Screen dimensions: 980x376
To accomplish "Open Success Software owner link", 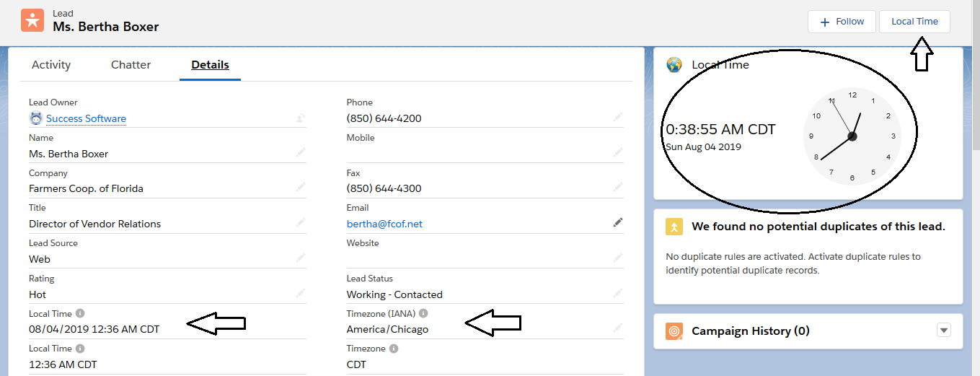I will click(x=86, y=119).
